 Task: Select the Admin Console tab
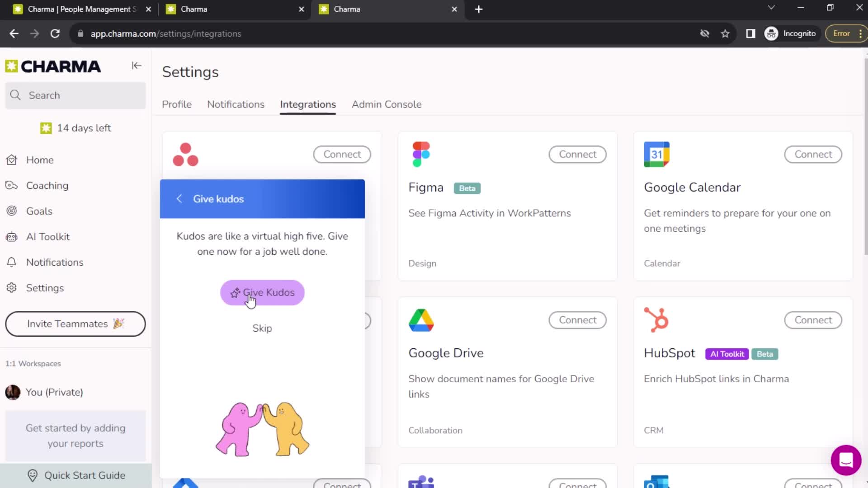[x=386, y=104]
